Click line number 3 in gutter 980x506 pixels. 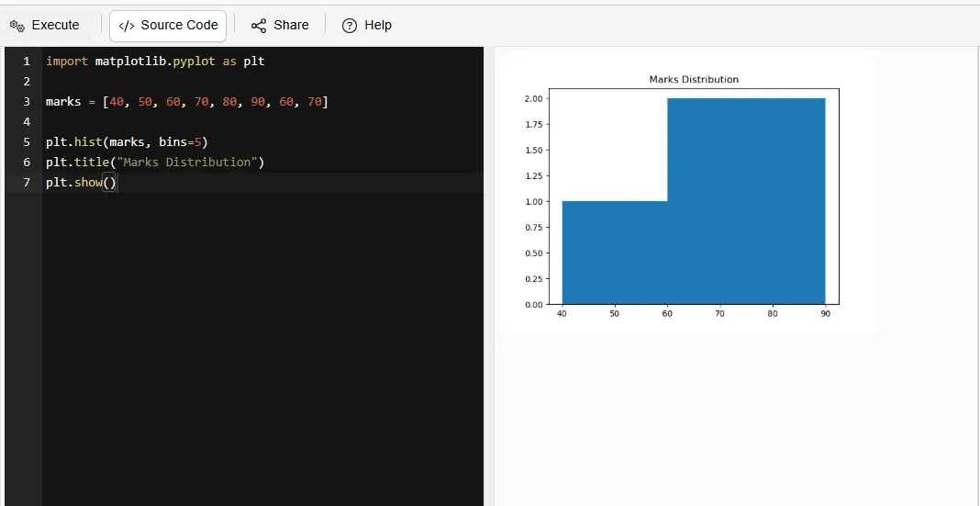pos(27,101)
